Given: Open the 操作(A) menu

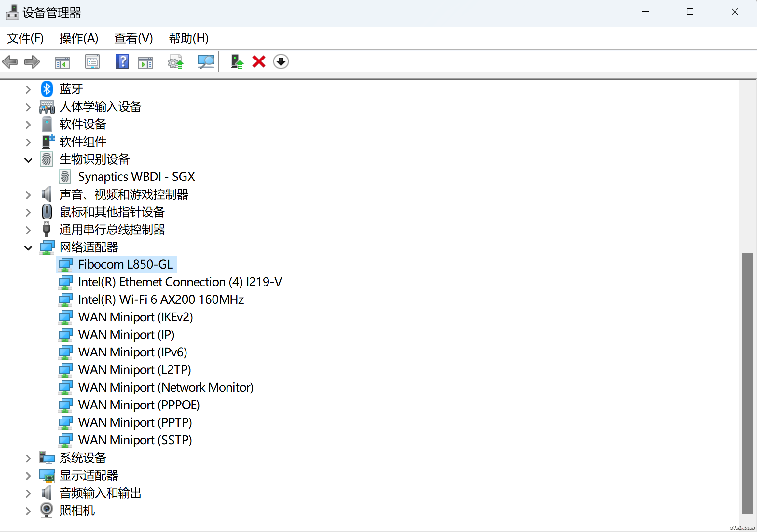Looking at the screenshot, I should 79,38.
